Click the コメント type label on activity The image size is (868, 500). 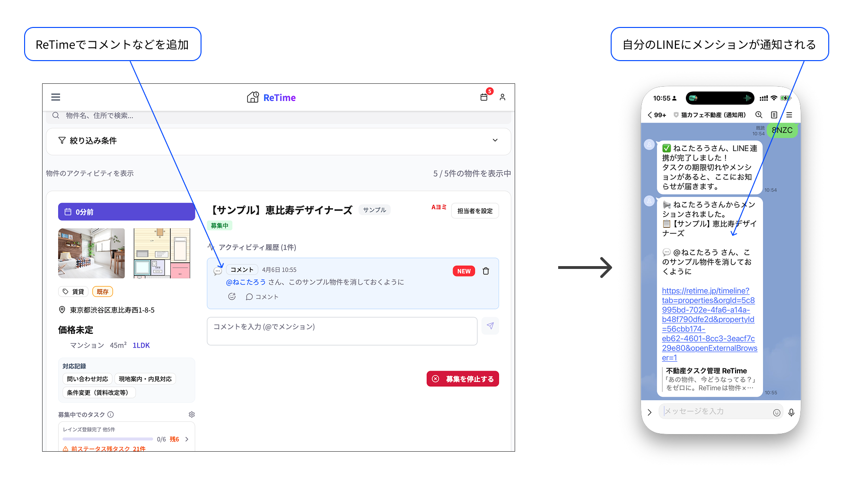tap(242, 269)
